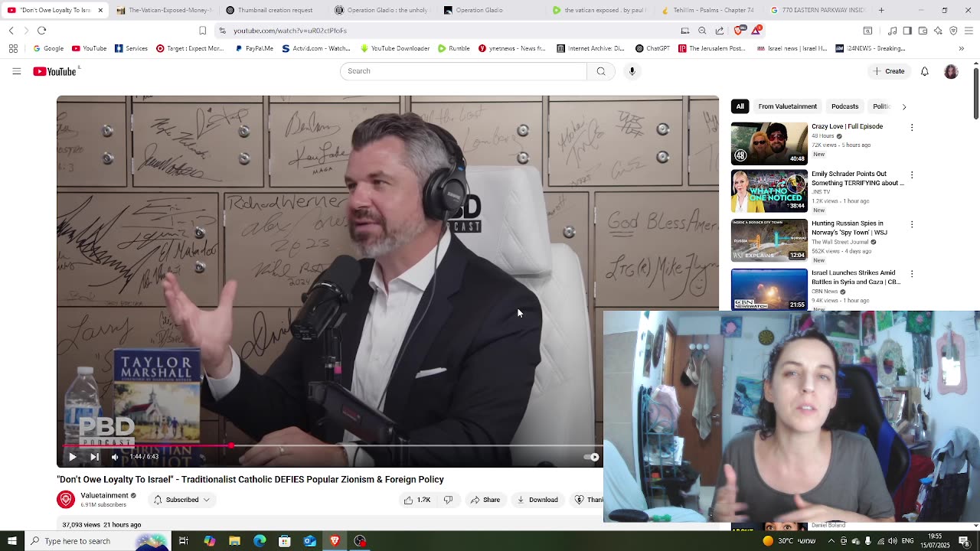This screenshot has width=980, height=551.
Task: Click the YouTube search magnifier button
Action: [601, 71]
